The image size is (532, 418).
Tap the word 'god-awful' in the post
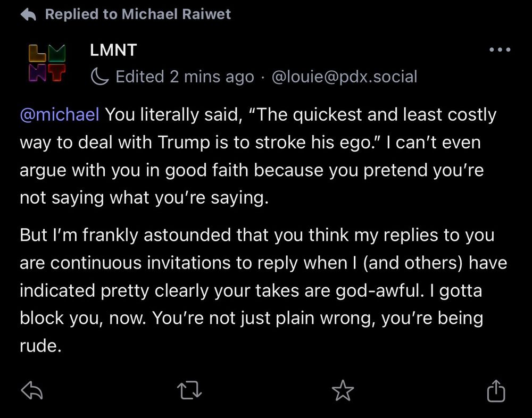[x=380, y=291]
